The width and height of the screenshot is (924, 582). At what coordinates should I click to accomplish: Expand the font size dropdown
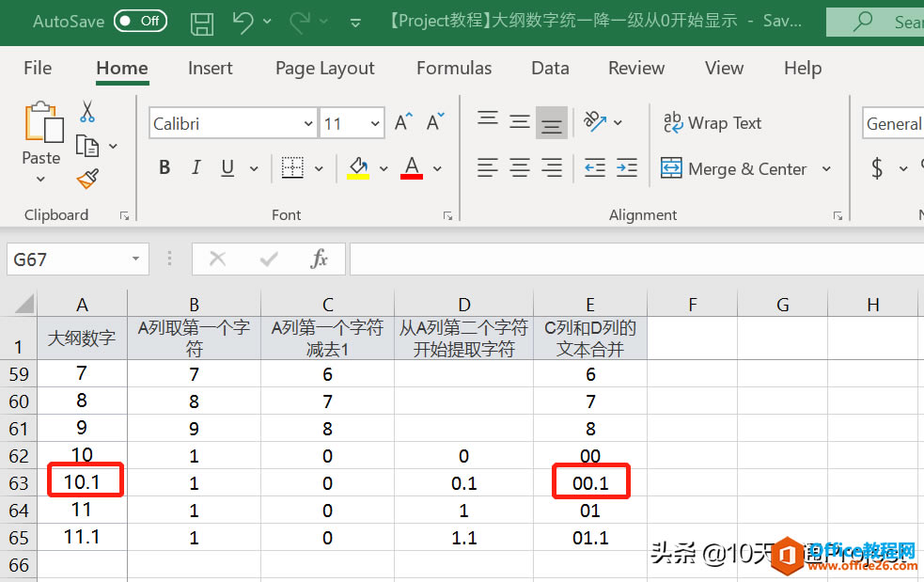pos(375,123)
